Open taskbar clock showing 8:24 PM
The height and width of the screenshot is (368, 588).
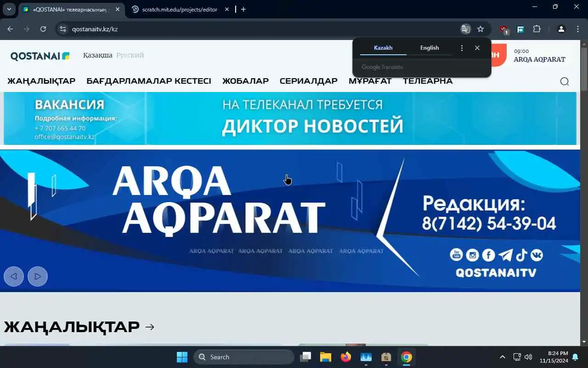click(x=554, y=357)
